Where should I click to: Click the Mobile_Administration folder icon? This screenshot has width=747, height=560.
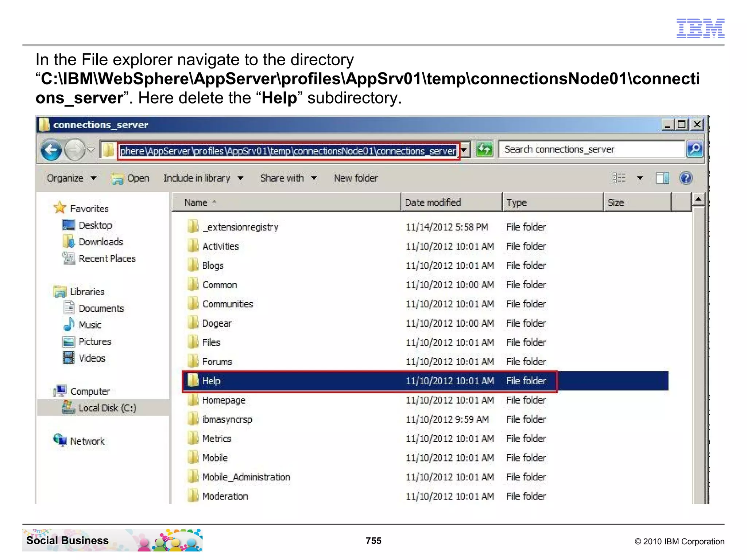[193, 477]
